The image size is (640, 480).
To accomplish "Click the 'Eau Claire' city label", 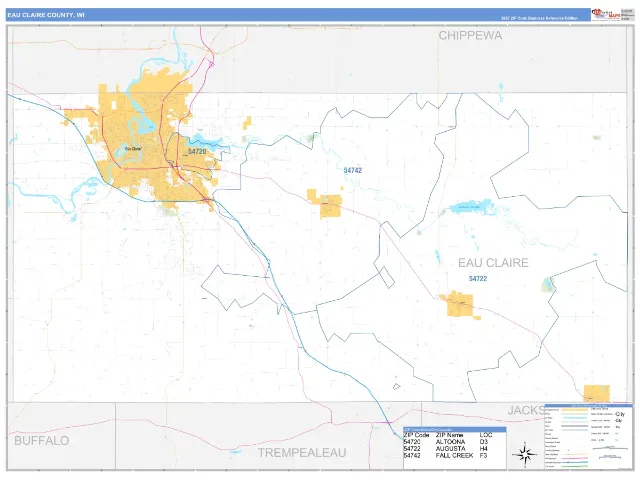I will click(133, 149).
